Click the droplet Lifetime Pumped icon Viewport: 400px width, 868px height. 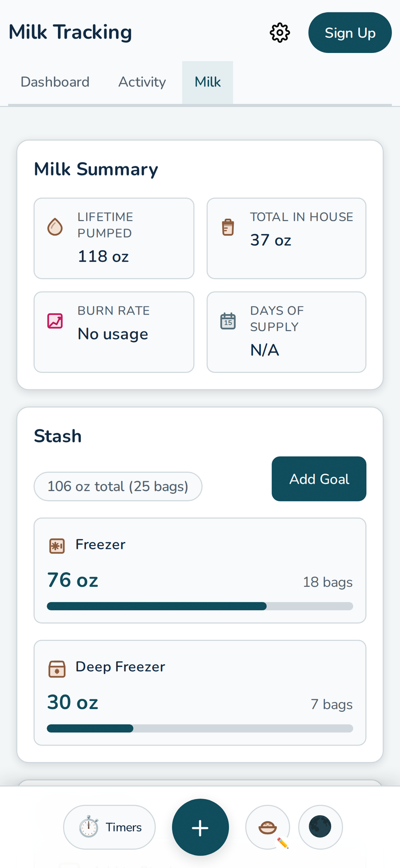tap(55, 226)
